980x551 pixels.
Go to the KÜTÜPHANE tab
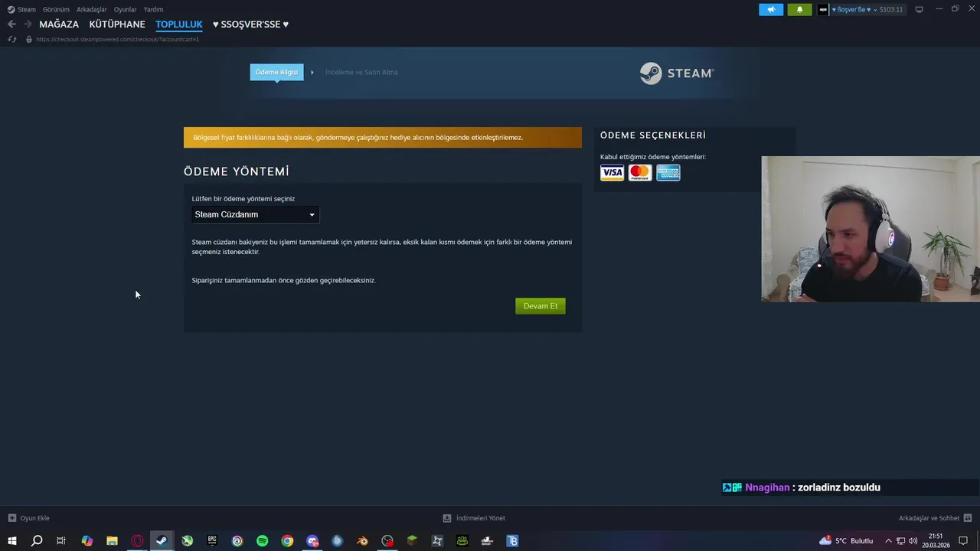tap(117, 24)
